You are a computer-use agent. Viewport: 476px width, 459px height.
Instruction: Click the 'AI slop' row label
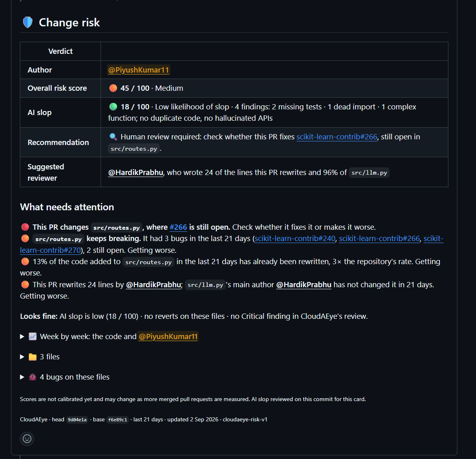[39, 112]
